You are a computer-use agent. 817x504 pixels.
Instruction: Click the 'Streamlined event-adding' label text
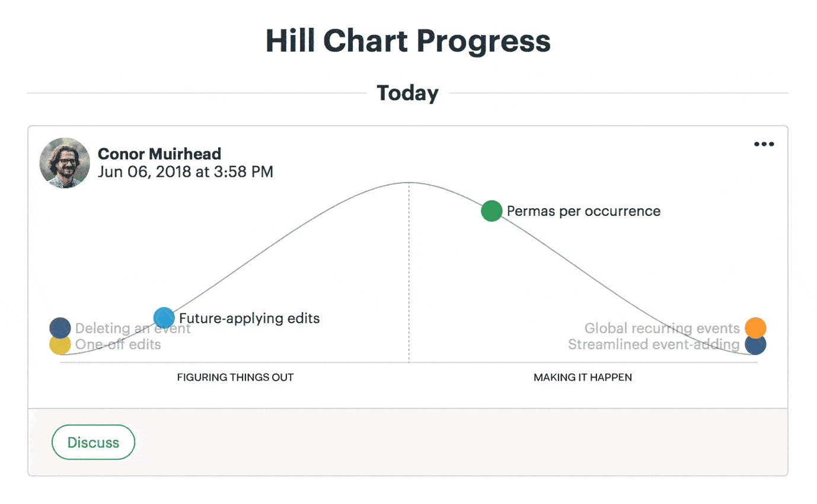click(653, 344)
